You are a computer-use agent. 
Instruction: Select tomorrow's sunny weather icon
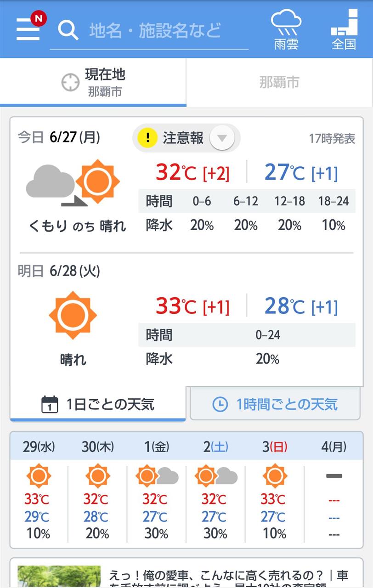(x=73, y=315)
